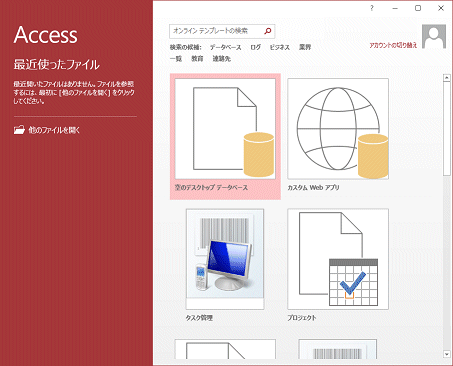Search suggested term 一覧
The image size is (453, 366).
tap(176, 59)
